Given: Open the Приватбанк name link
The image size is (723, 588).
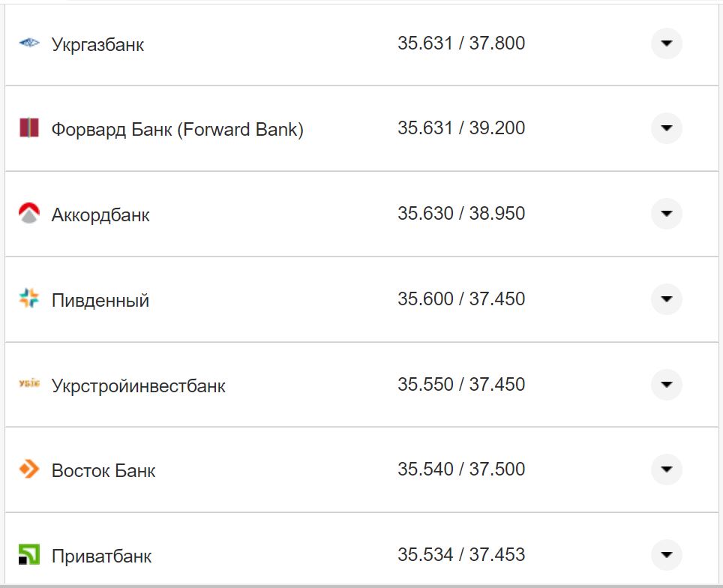Looking at the screenshot, I should (101, 556).
